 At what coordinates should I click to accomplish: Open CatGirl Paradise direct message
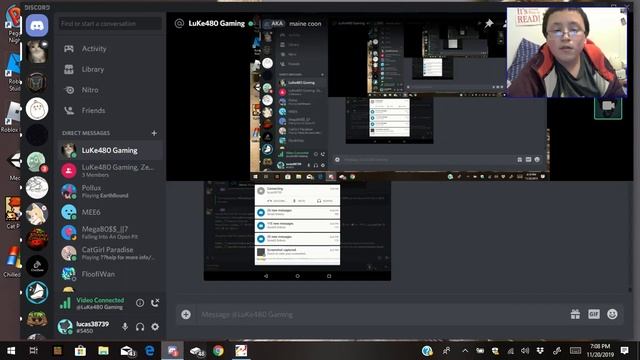pyautogui.click(x=109, y=253)
